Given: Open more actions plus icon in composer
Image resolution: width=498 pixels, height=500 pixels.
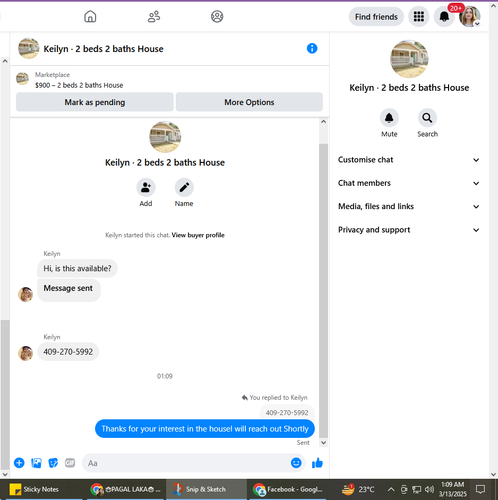Looking at the screenshot, I should pyautogui.click(x=19, y=463).
